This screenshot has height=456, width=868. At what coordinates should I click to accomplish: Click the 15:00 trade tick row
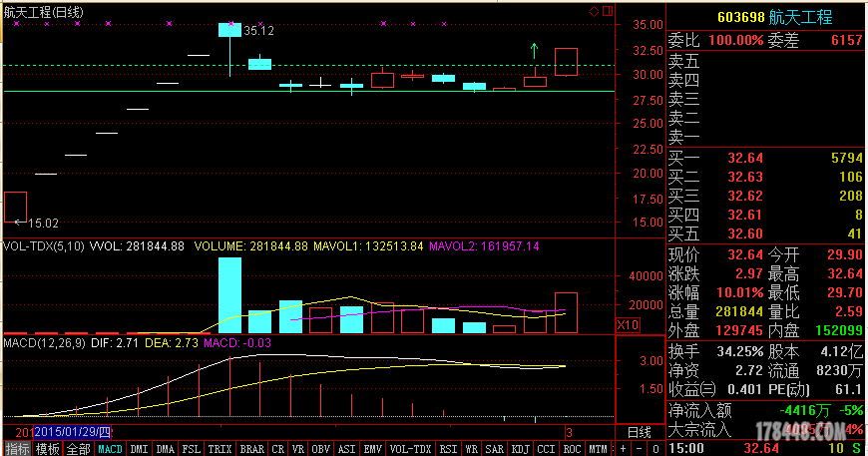click(765, 448)
